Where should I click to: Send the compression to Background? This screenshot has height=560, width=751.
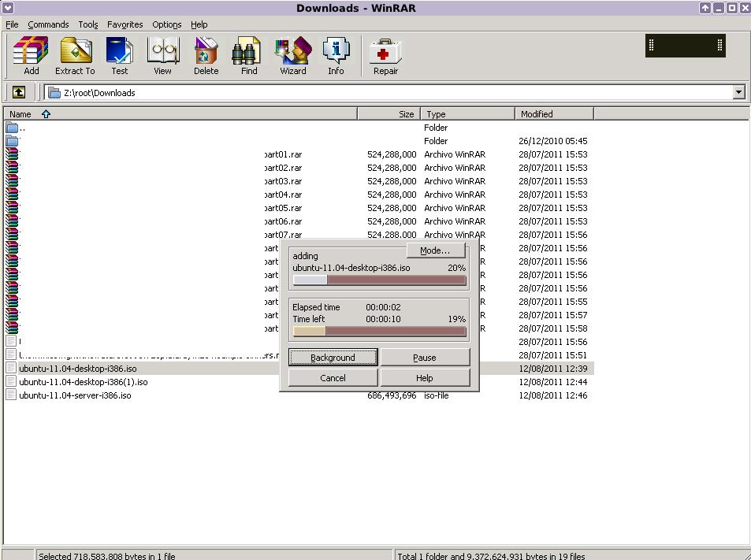333,358
